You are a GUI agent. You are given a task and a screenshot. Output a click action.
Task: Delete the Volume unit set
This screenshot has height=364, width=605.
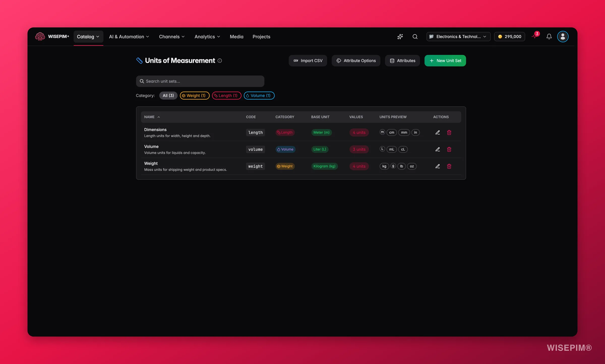449,149
